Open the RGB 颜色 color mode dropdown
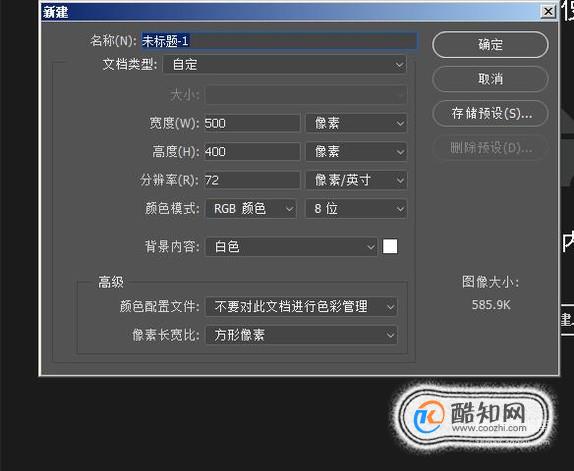The width and height of the screenshot is (574, 471). point(251,209)
